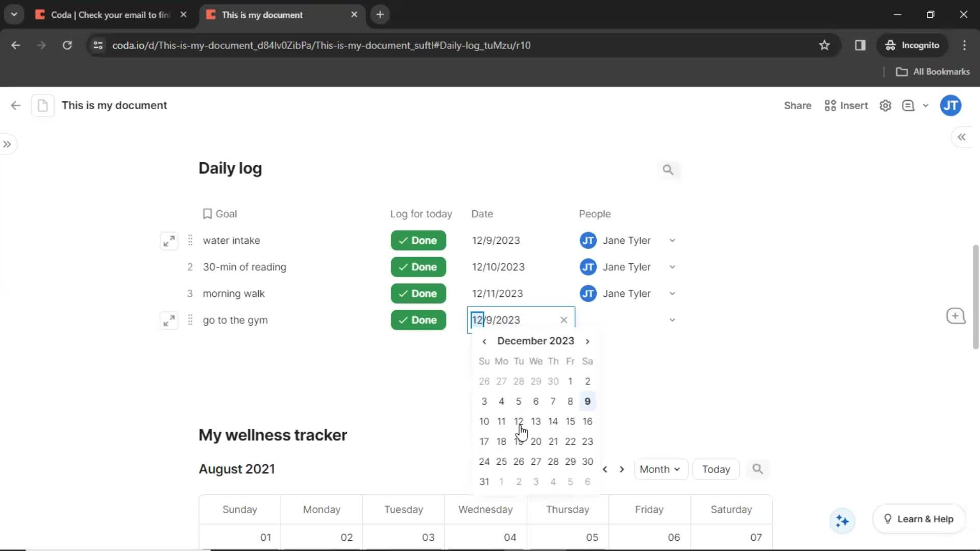Click the People column header

(x=595, y=214)
